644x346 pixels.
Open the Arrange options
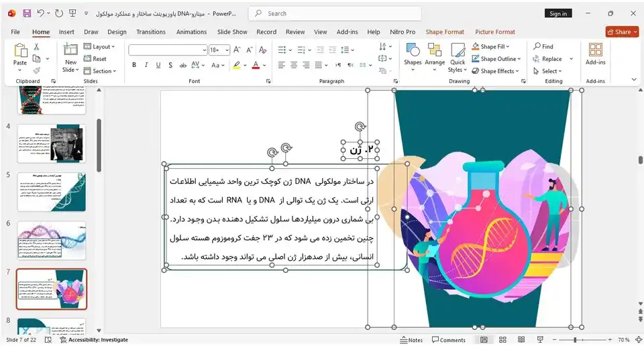coord(435,58)
